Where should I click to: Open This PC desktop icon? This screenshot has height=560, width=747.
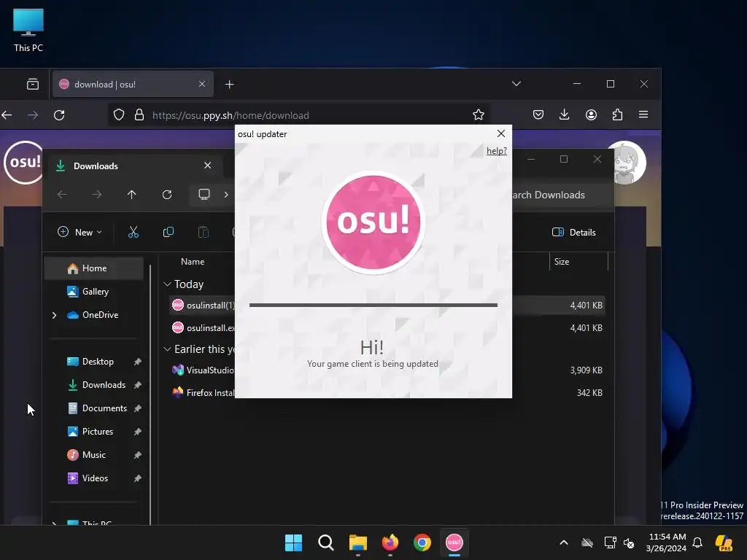[28, 31]
